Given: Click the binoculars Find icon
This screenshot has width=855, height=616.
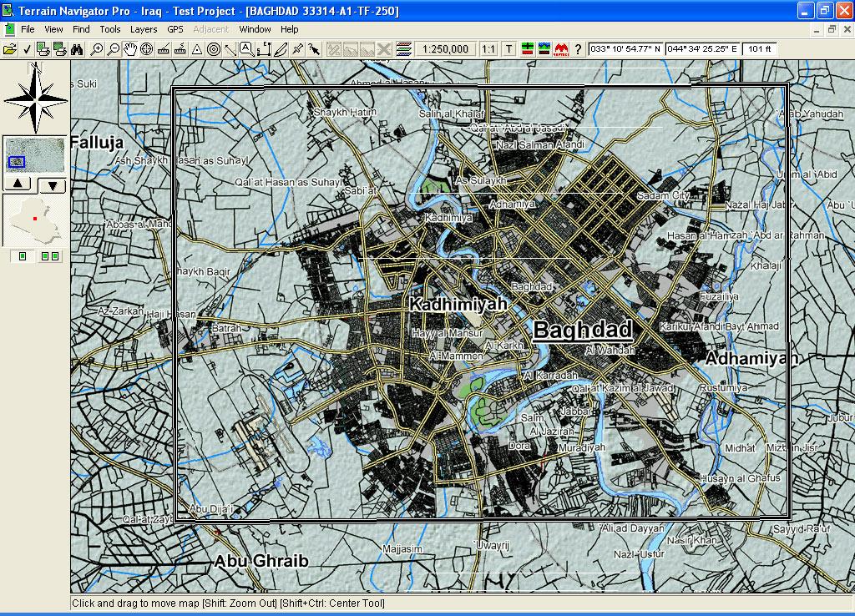Looking at the screenshot, I should [77, 49].
